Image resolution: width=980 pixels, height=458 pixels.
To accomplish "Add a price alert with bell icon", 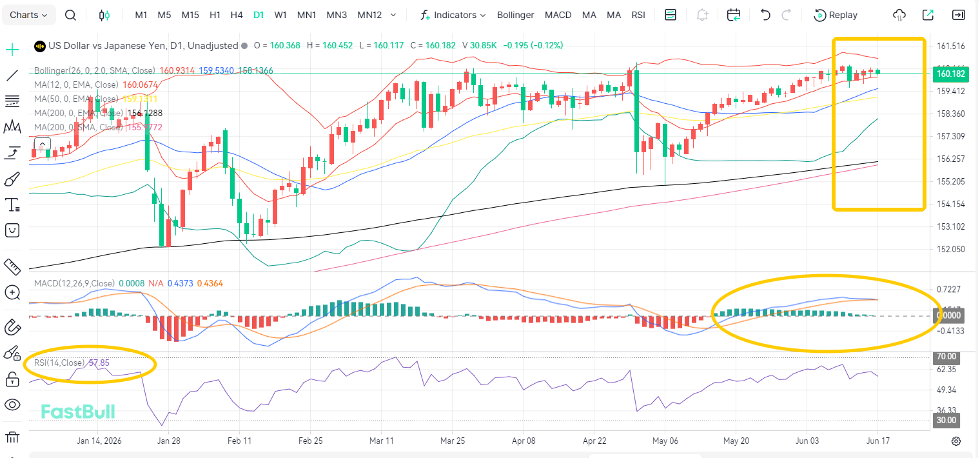I will [702, 15].
